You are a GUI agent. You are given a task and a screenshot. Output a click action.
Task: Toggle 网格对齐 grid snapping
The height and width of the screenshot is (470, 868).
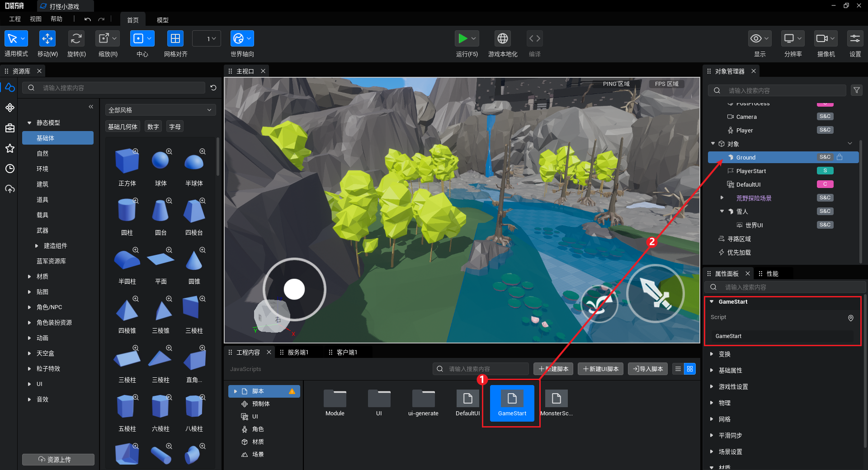coord(175,39)
